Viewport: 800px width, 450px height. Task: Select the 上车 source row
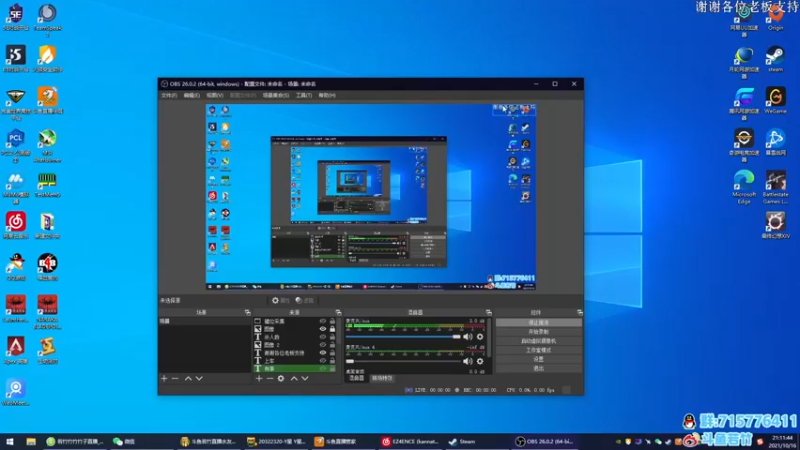(x=295, y=361)
